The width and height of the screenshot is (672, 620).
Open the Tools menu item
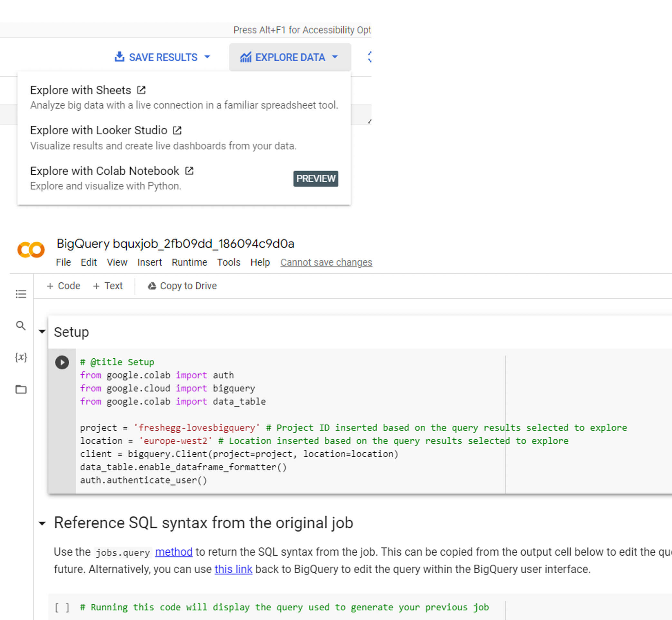click(228, 262)
